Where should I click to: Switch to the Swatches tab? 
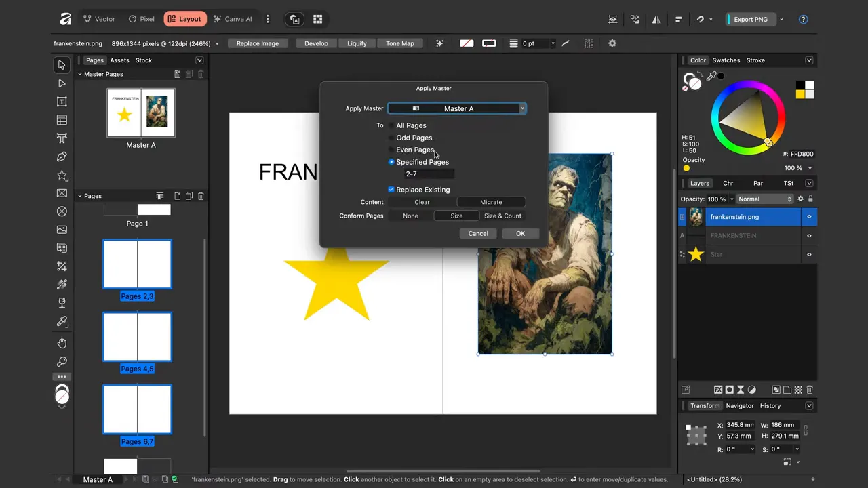(x=726, y=60)
